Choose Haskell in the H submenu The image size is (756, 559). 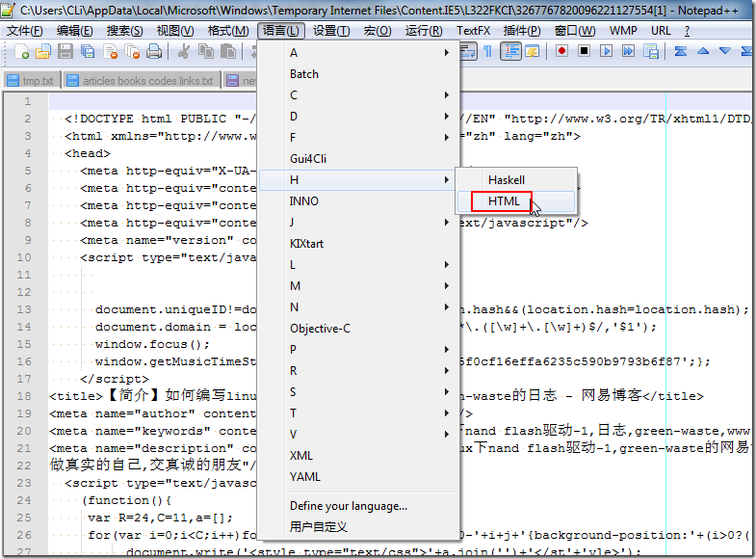516,180
